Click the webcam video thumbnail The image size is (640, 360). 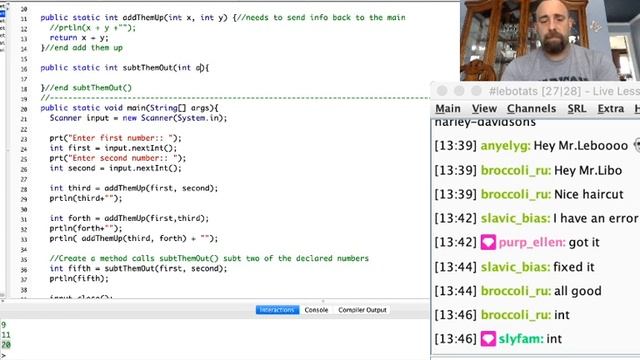click(550, 40)
